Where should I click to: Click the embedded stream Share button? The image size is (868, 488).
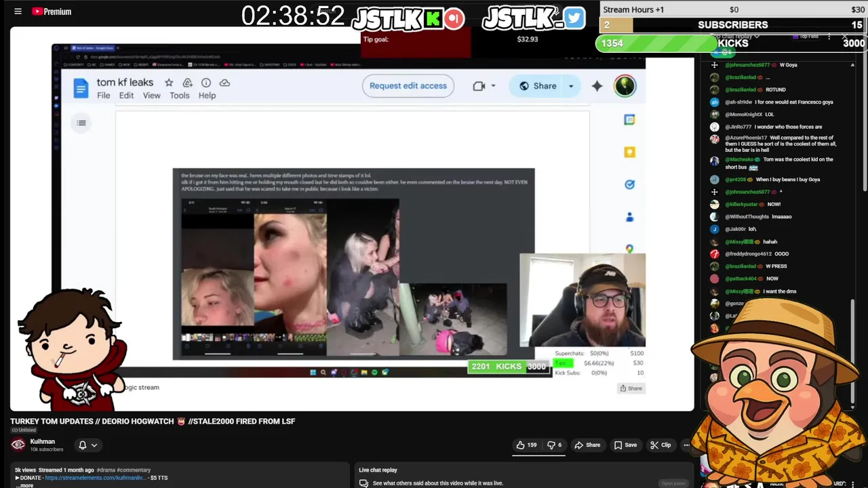(x=631, y=388)
